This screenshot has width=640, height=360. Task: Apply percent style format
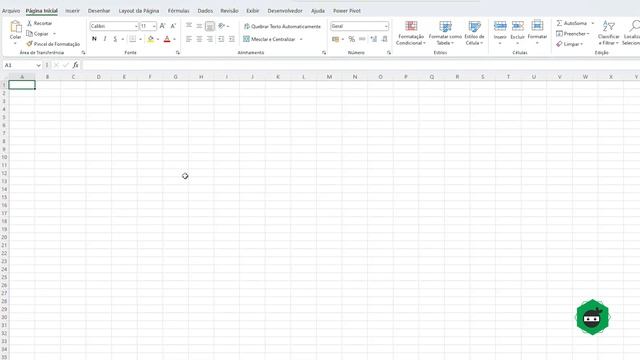(351, 39)
